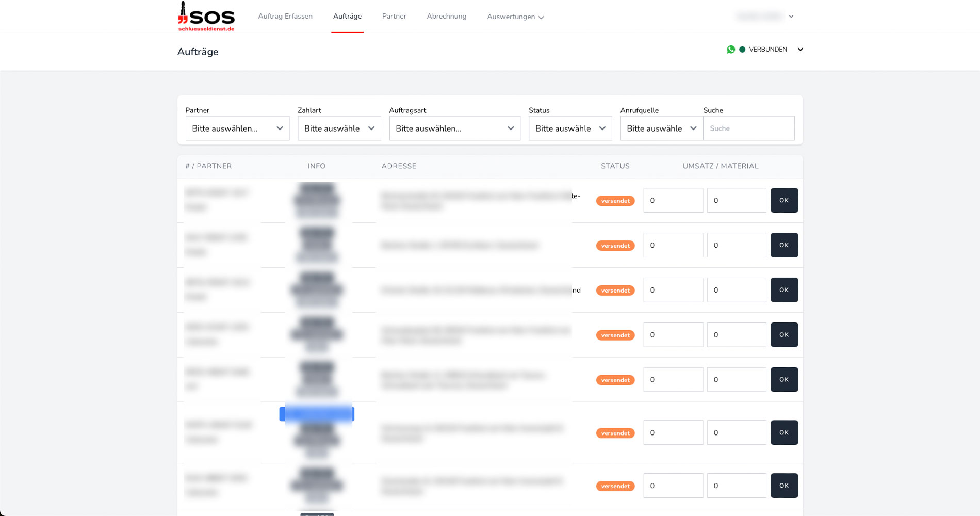Switch to the Aufträge tab
Viewport: 980px width, 516px height.
[x=347, y=17]
